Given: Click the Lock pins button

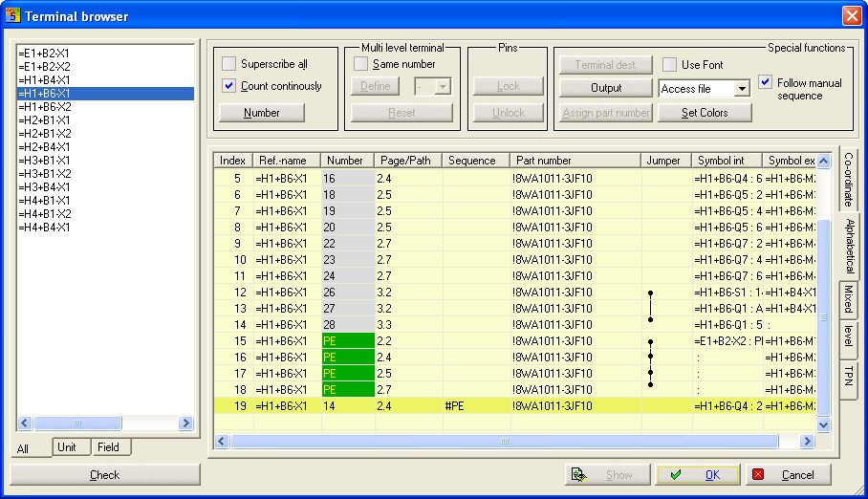Looking at the screenshot, I should pos(509,86).
